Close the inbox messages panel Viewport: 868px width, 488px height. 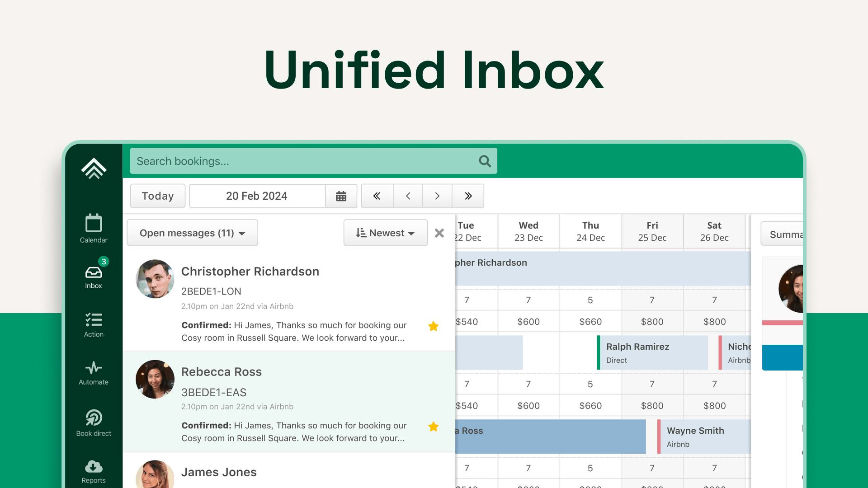(x=439, y=233)
